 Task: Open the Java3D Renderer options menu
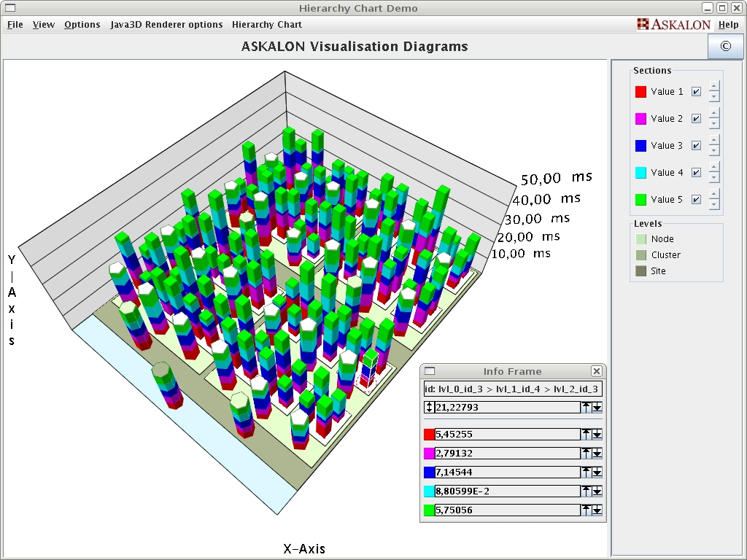coord(166,24)
